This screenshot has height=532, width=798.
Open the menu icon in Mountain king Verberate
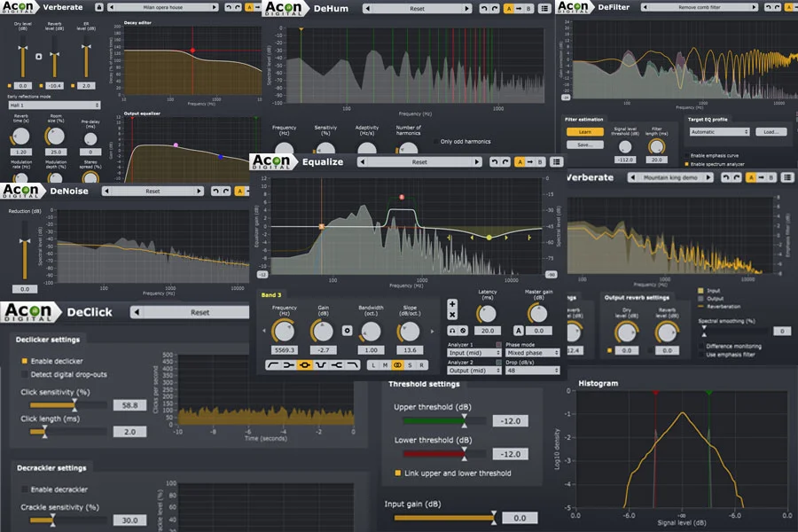786,177
